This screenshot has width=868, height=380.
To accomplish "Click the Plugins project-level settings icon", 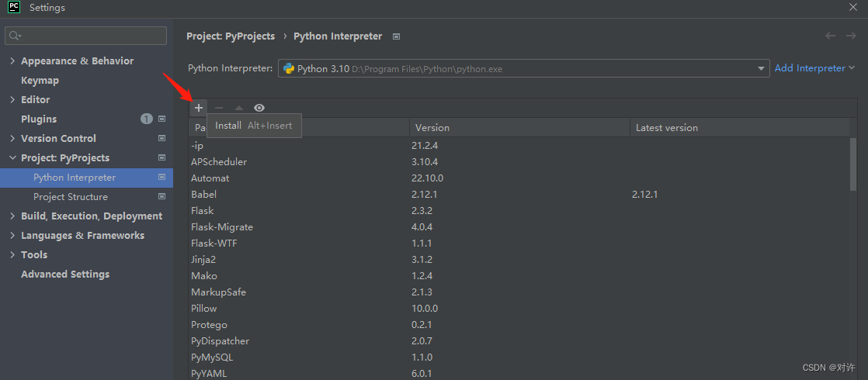I will coord(162,119).
